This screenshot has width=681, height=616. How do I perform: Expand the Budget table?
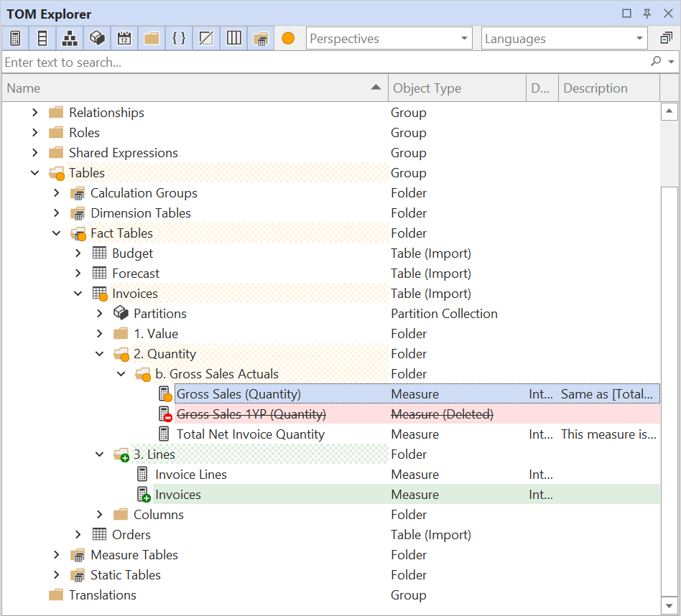coord(78,253)
